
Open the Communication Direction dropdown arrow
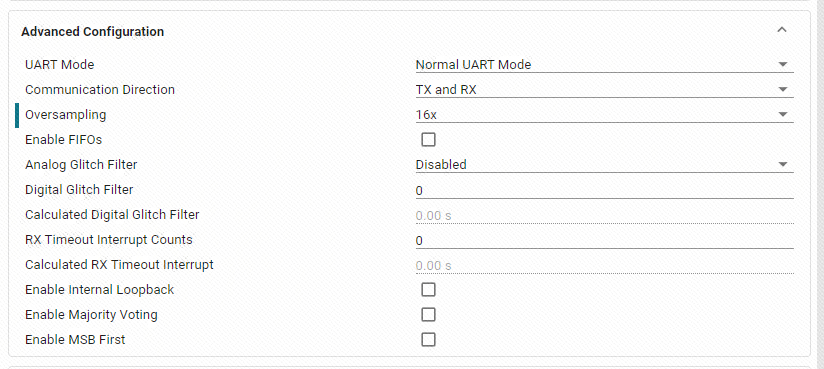click(x=783, y=90)
